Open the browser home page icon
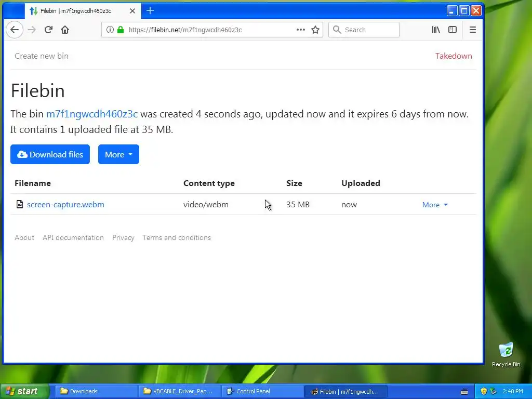 [x=65, y=30]
